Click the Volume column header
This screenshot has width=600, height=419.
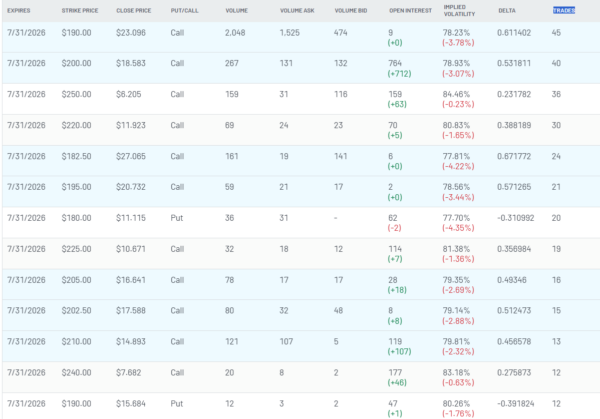pos(236,10)
